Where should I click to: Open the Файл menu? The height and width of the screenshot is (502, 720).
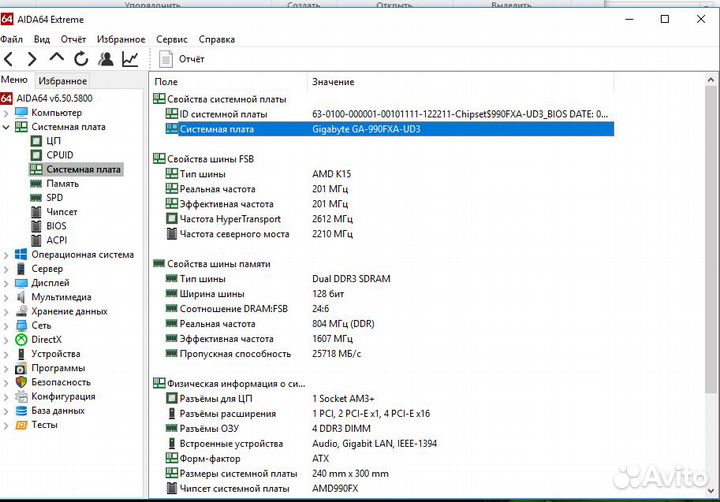pyautogui.click(x=11, y=39)
